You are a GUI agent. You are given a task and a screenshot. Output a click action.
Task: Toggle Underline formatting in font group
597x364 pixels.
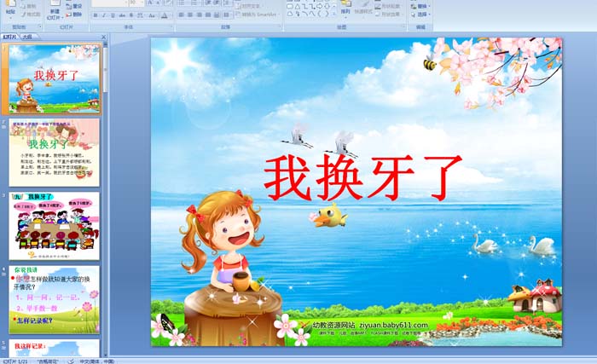113,15
